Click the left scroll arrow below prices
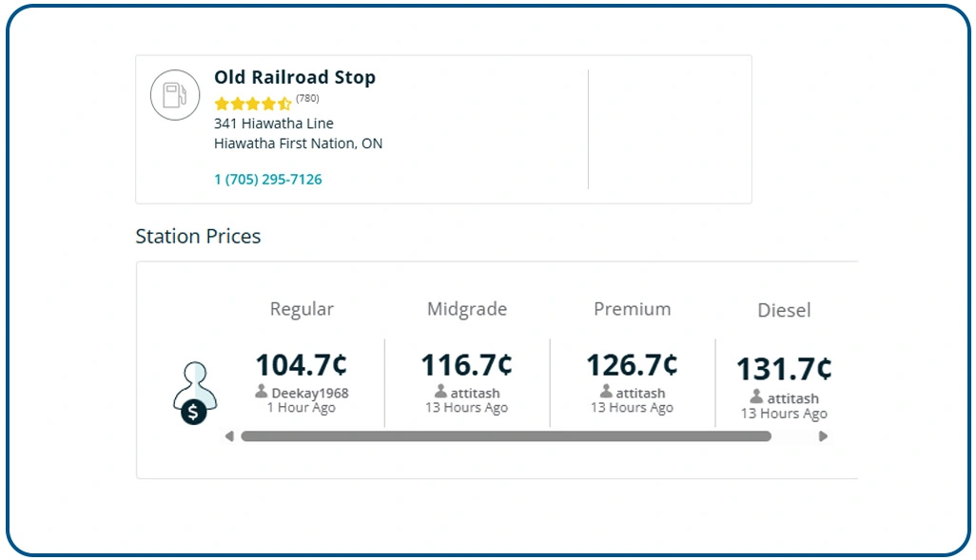This screenshot has width=976, height=560. [x=228, y=437]
